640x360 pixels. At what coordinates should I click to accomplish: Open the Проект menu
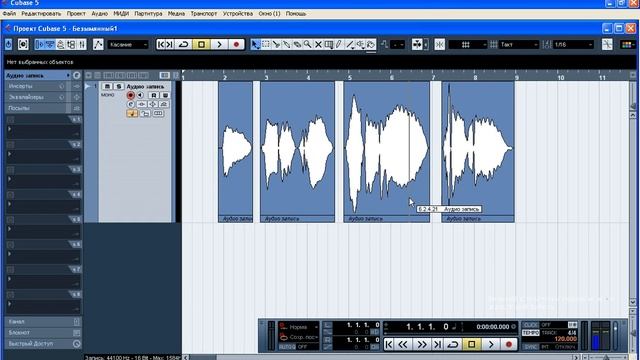pos(76,13)
